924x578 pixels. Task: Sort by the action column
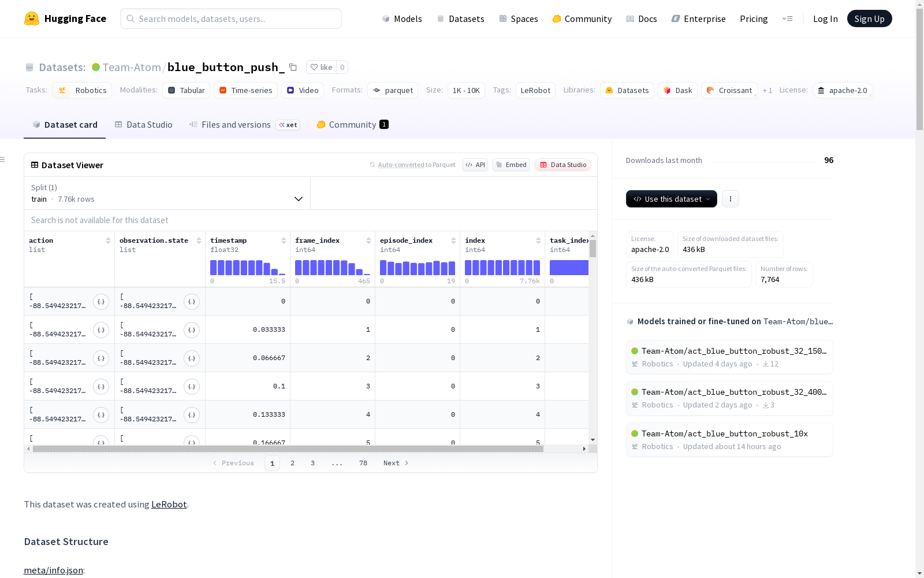click(x=108, y=240)
